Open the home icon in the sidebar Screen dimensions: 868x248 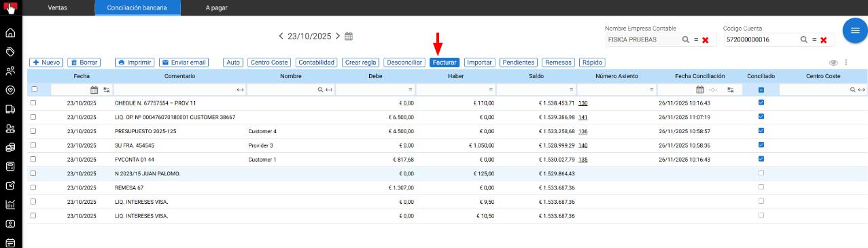[10, 33]
